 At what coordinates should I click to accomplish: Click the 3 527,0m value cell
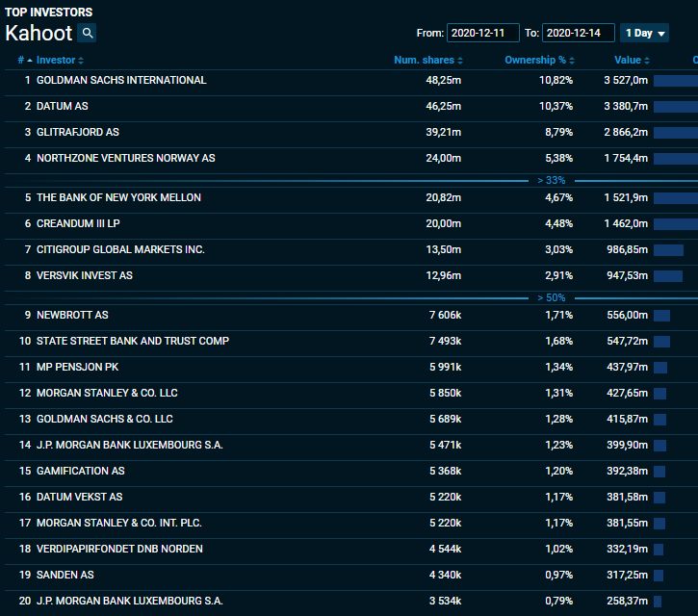tap(626, 81)
